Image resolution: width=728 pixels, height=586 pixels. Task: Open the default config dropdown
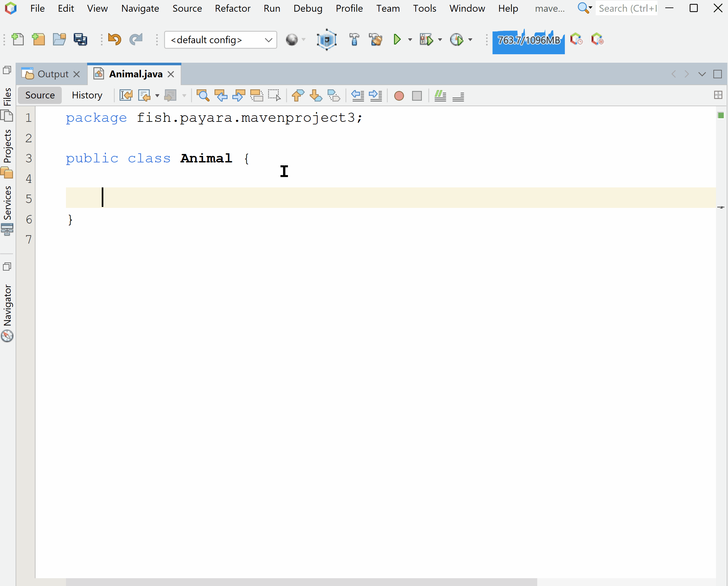pos(220,40)
